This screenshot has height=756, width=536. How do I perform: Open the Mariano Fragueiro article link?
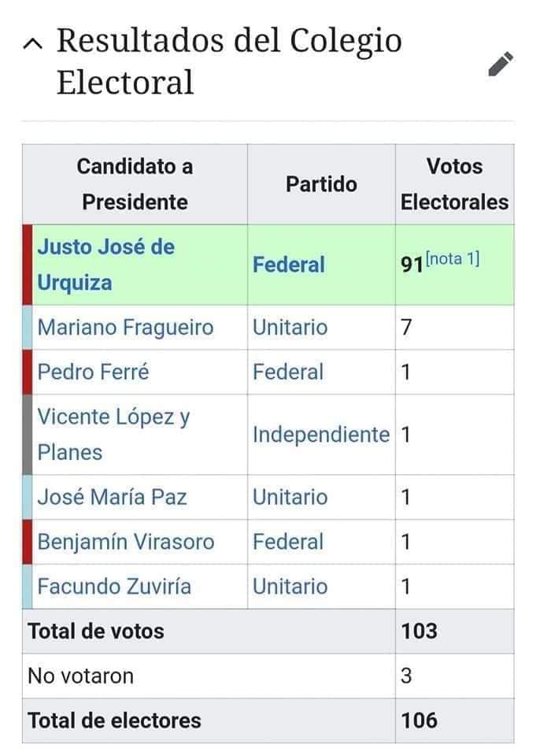pyautogui.click(x=125, y=328)
